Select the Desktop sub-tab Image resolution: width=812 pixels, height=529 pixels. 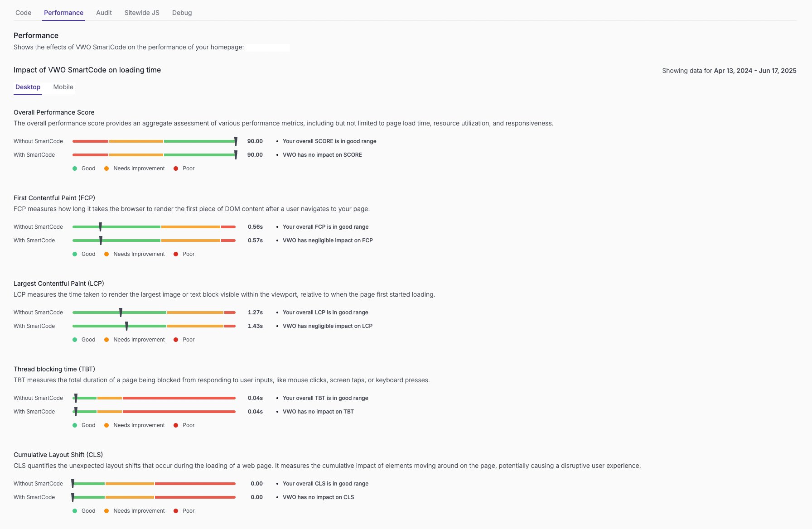click(28, 87)
